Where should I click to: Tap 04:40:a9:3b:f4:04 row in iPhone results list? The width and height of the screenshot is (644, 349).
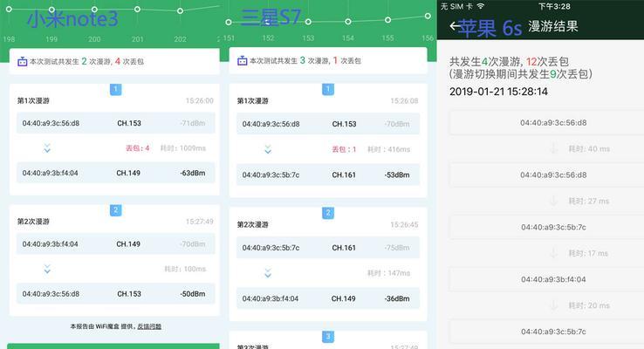point(546,279)
